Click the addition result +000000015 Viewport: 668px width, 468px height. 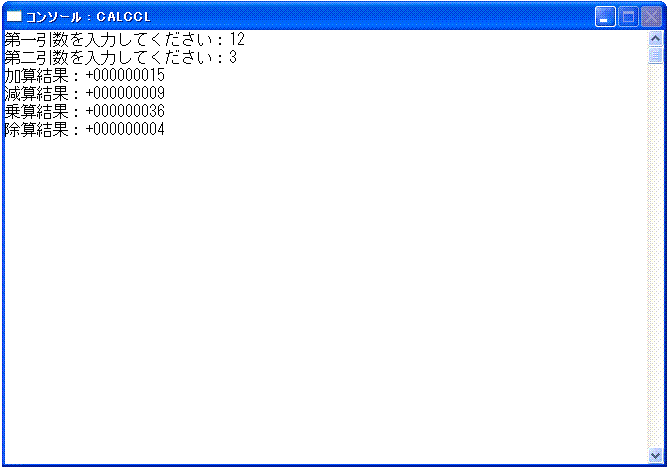pyautogui.click(x=125, y=75)
